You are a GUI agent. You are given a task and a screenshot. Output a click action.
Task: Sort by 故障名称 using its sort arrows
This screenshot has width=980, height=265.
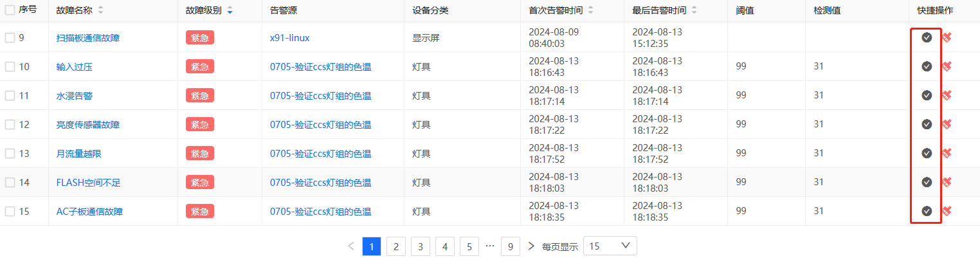(100, 11)
